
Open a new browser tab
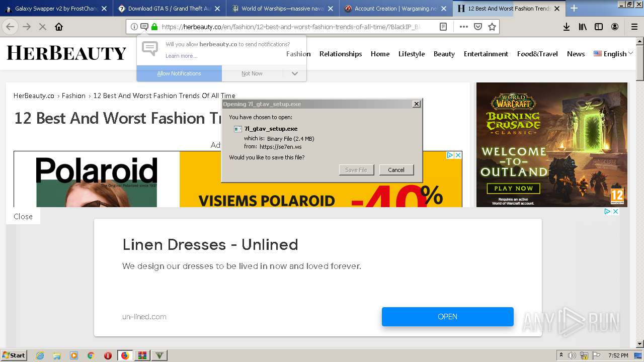point(574,8)
